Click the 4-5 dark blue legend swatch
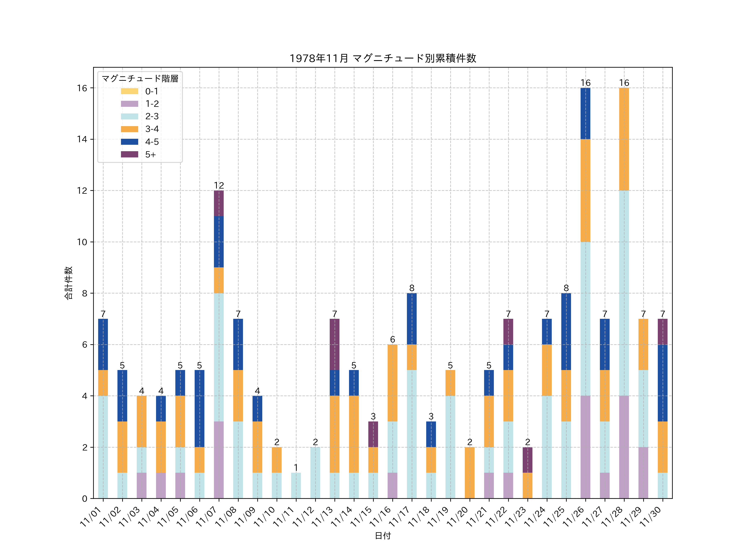This screenshot has width=747, height=560. click(x=129, y=142)
